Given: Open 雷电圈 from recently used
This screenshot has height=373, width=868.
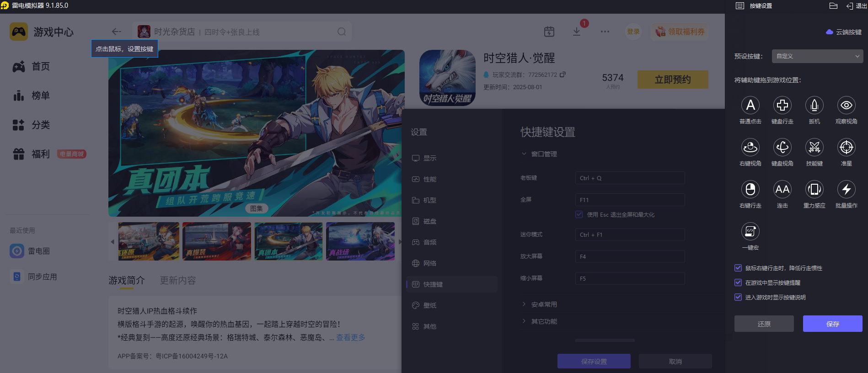Looking at the screenshot, I should [x=30, y=251].
